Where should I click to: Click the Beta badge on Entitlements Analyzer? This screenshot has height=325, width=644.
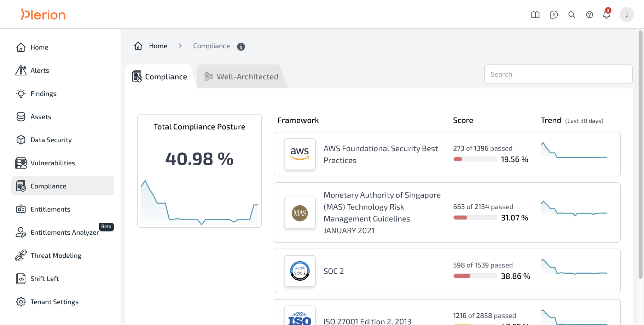[x=106, y=227]
